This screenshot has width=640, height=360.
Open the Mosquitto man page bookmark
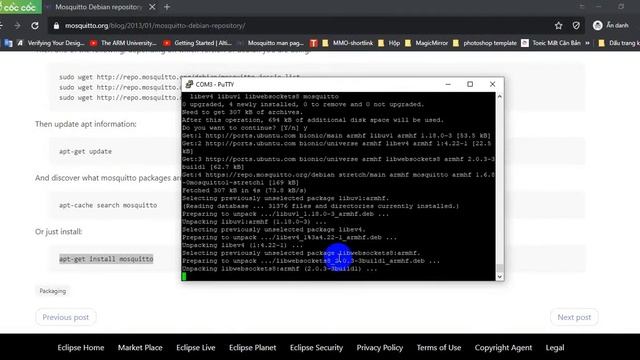coord(270,43)
